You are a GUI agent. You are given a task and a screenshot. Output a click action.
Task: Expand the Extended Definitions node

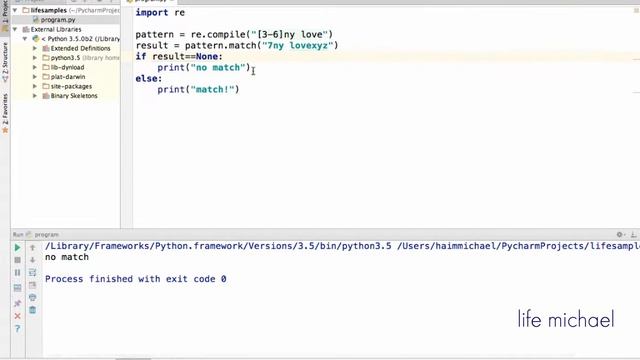click(x=35, y=48)
